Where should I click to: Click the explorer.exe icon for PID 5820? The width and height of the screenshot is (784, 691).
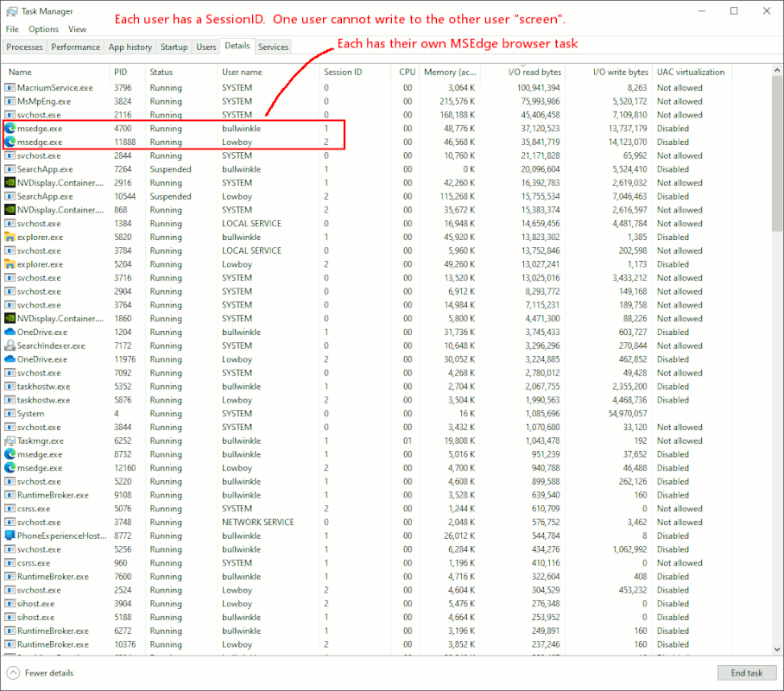[x=9, y=238]
